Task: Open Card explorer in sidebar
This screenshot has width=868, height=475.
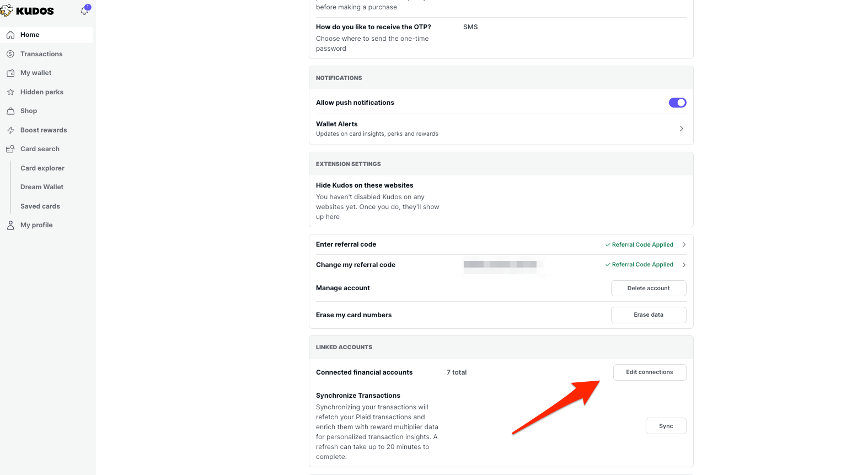Action: (42, 168)
